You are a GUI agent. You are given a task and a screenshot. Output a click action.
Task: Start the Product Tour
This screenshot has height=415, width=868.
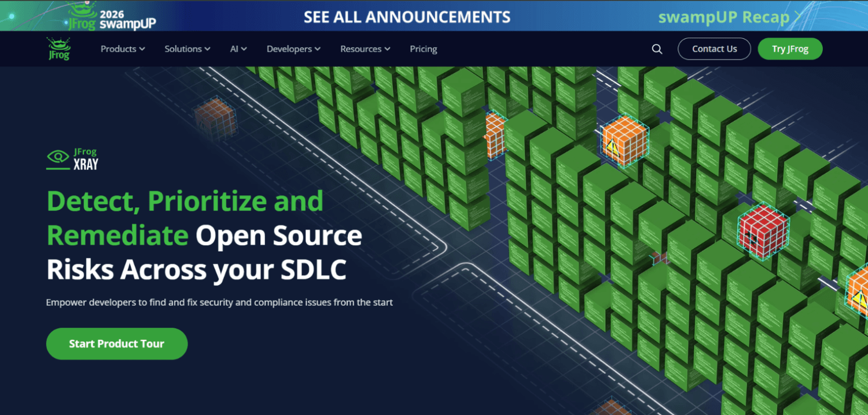click(x=117, y=344)
